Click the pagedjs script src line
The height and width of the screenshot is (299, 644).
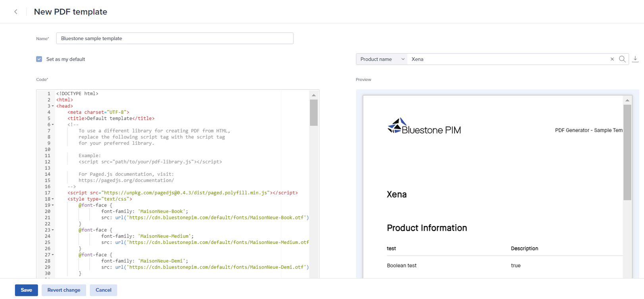183,193
